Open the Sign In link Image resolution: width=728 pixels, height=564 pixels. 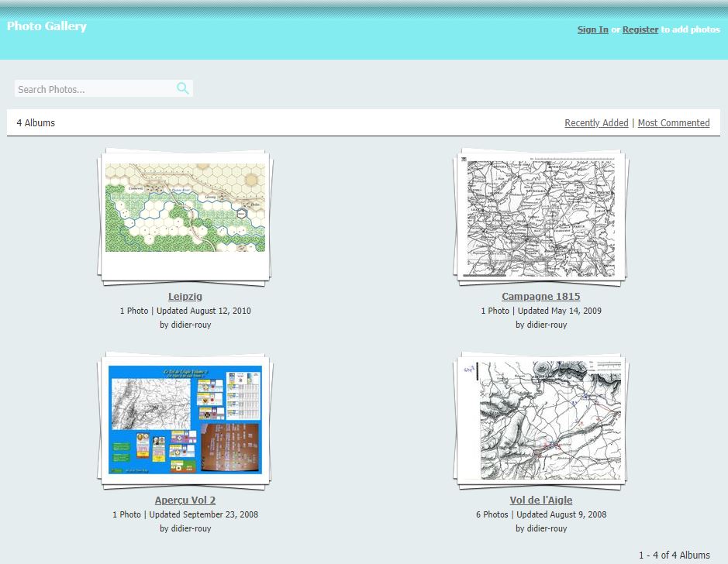click(592, 29)
